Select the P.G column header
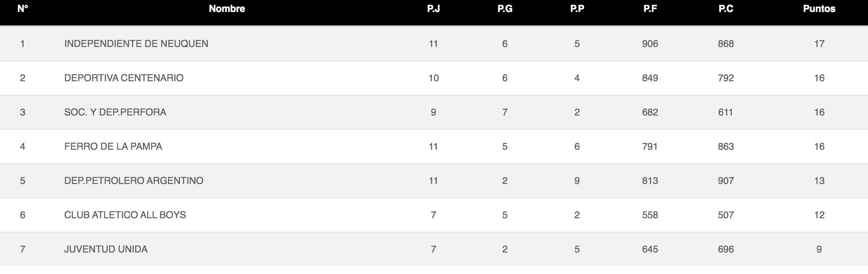 coord(505,9)
